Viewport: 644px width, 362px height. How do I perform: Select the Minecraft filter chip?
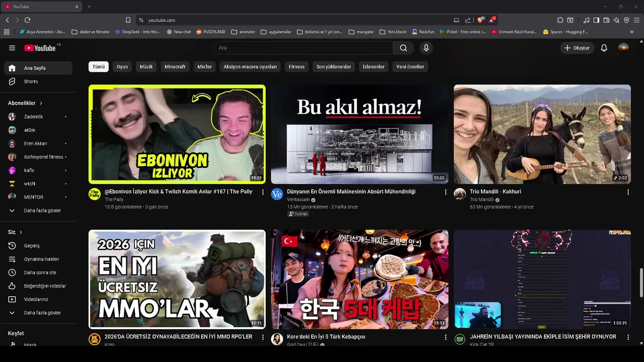coord(175,66)
